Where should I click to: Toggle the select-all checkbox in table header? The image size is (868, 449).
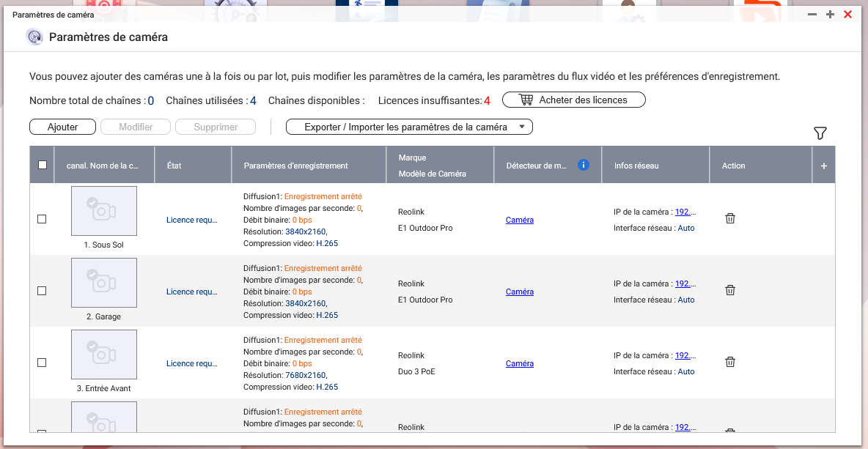43,165
